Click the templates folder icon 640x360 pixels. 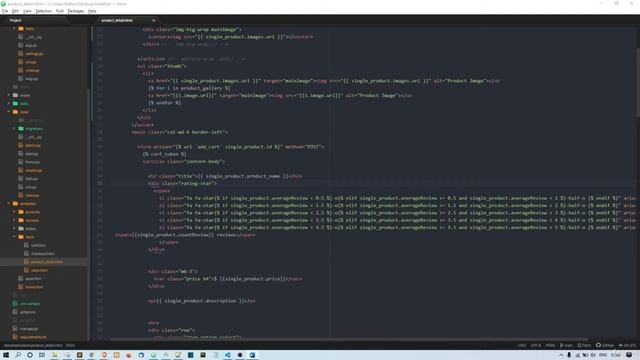pos(16,203)
